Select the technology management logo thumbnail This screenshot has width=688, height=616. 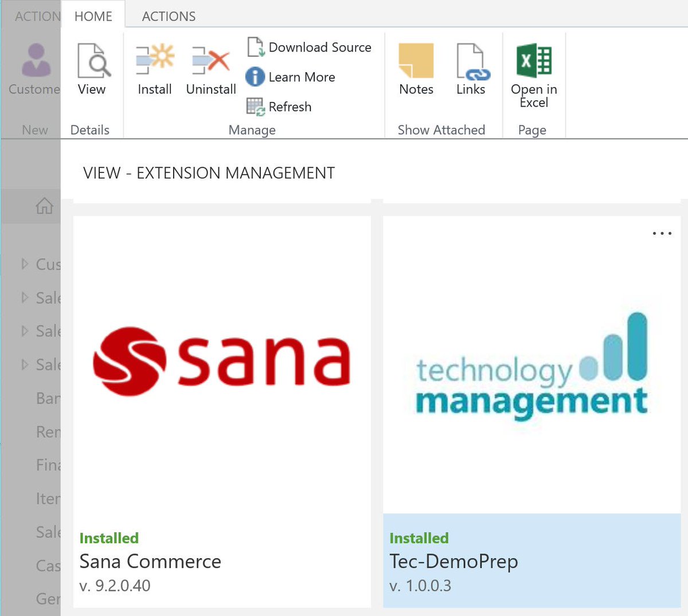click(531, 366)
